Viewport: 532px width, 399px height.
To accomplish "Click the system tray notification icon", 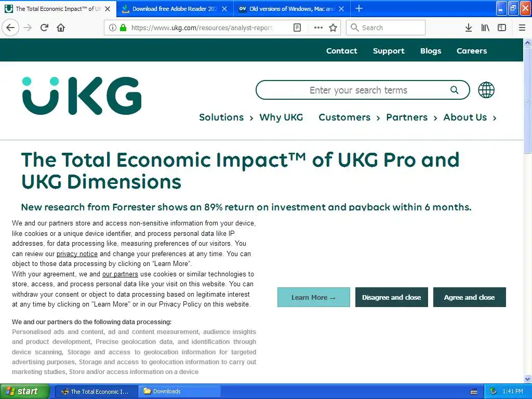I will (x=493, y=391).
